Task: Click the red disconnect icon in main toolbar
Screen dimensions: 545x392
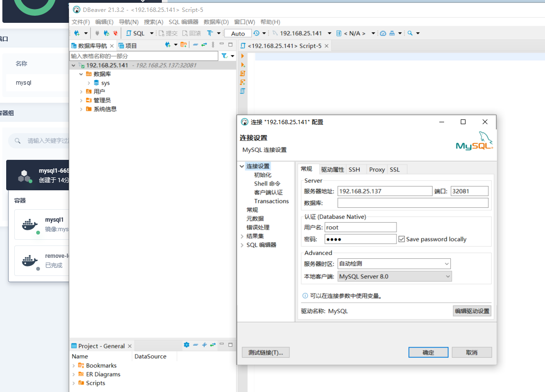Action: point(115,33)
